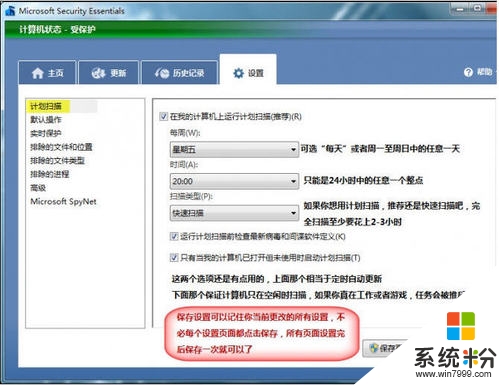Select 计划扫描 in the settings list
The height and width of the screenshot is (385, 499).
click(46, 106)
